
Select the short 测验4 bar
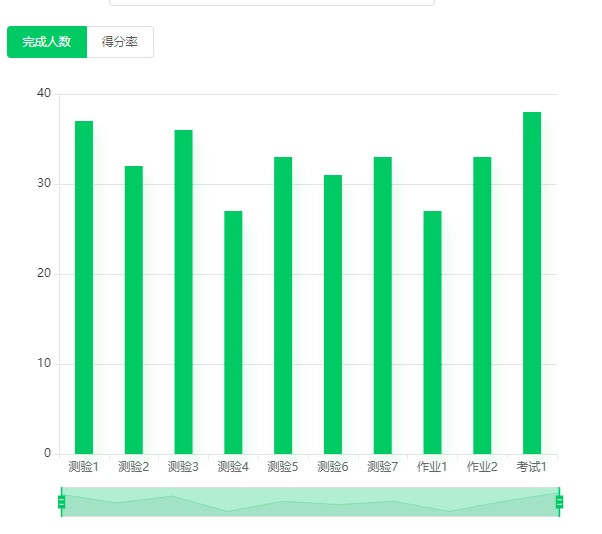click(x=233, y=332)
